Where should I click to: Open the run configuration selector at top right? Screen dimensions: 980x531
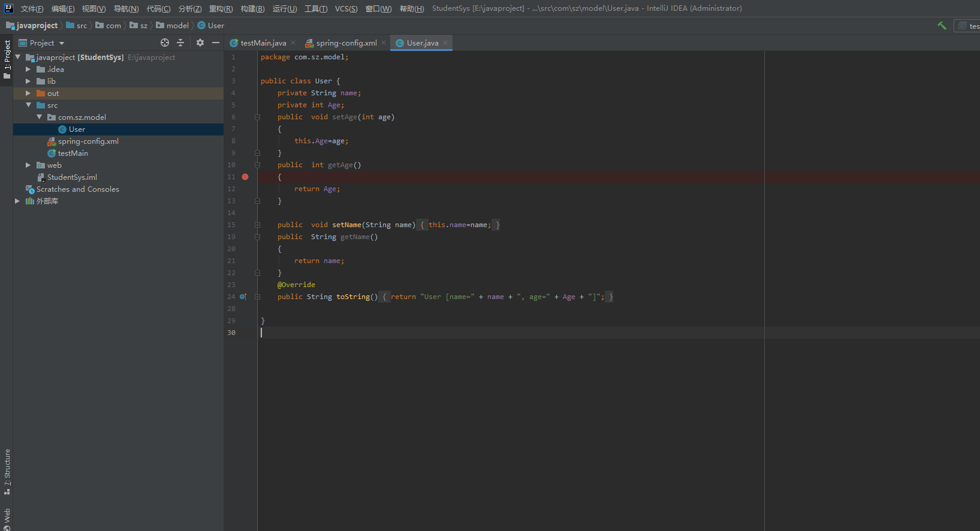(967, 25)
